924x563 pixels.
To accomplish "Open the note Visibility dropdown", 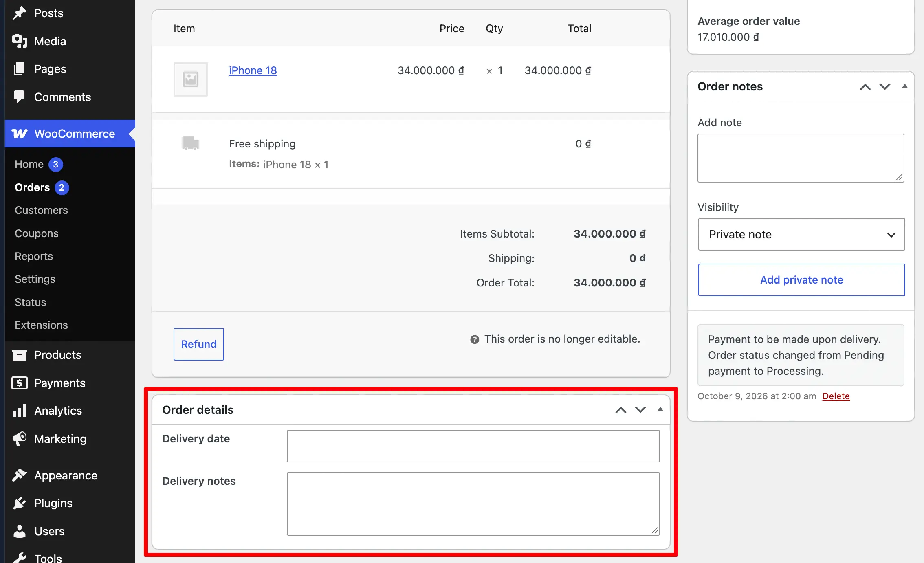I will point(801,234).
